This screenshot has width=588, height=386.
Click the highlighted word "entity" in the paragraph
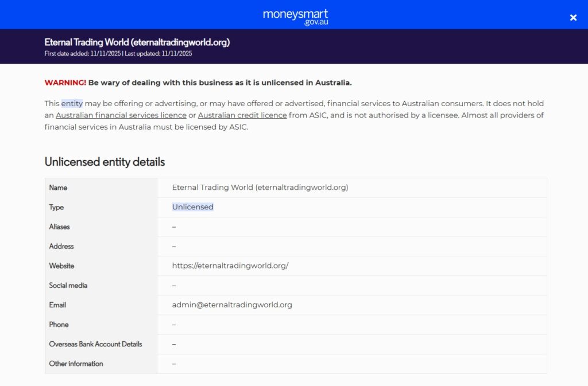pyautogui.click(x=72, y=104)
